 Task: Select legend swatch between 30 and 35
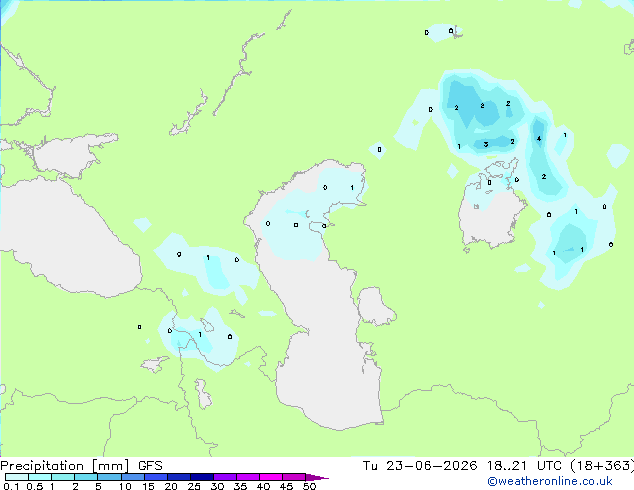pyautogui.click(x=225, y=477)
